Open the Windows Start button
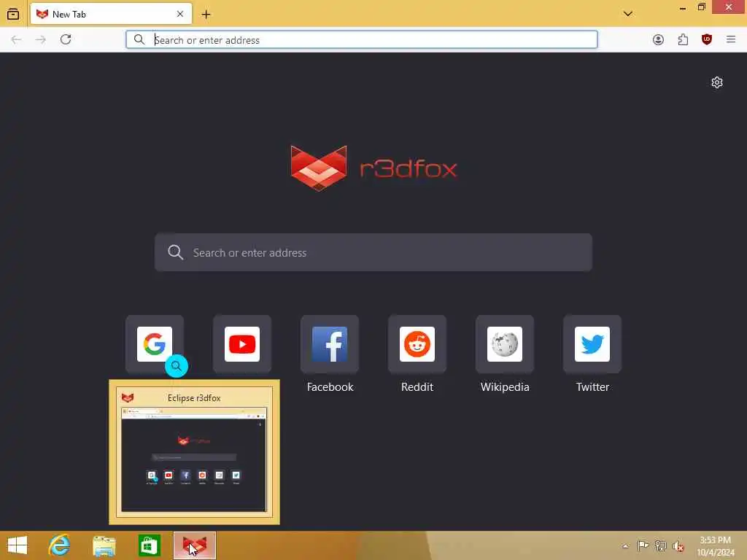The image size is (747, 560). pos(18,545)
